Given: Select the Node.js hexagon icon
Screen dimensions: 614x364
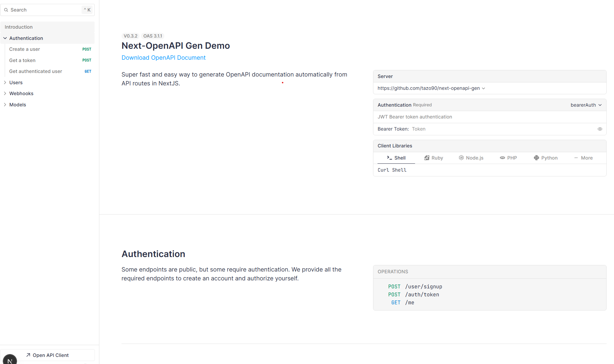Looking at the screenshot, I should (x=461, y=158).
